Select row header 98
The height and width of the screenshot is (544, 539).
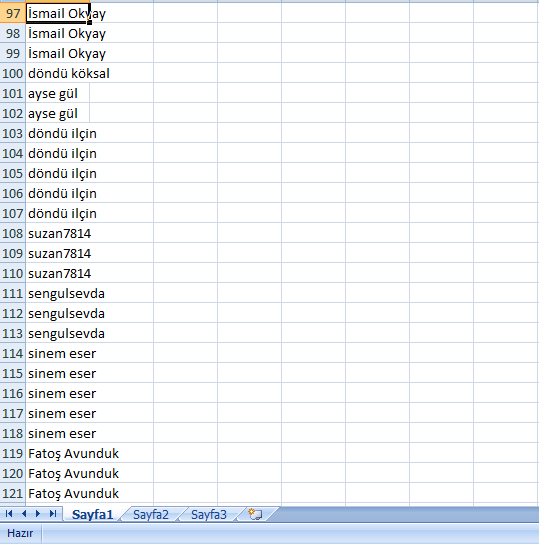[13, 33]
